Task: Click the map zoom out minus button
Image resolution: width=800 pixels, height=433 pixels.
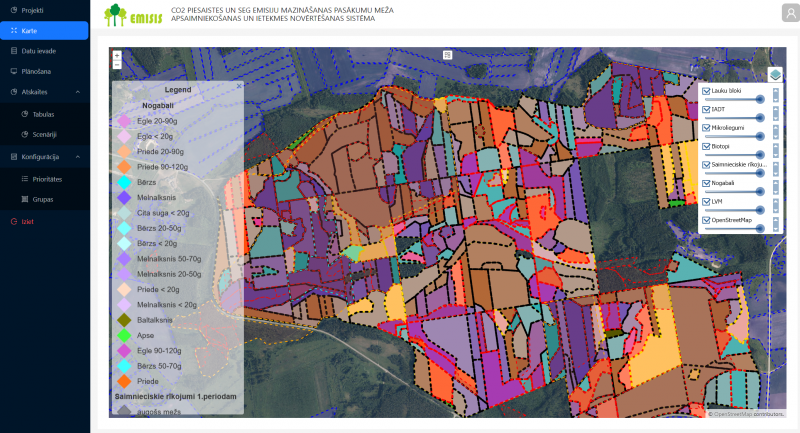Action: point(117,65)
